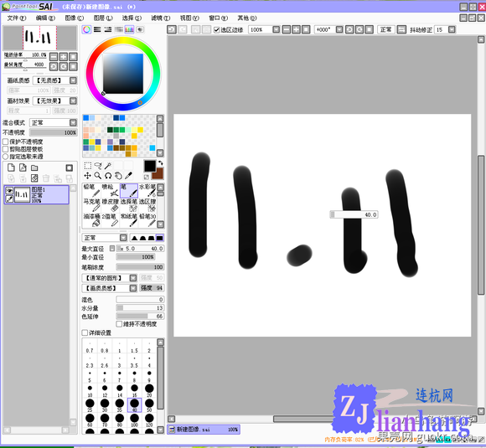Screen dimensions: 486x448
Task: Show the color wheel panel icon
Action: click(87, 29)
